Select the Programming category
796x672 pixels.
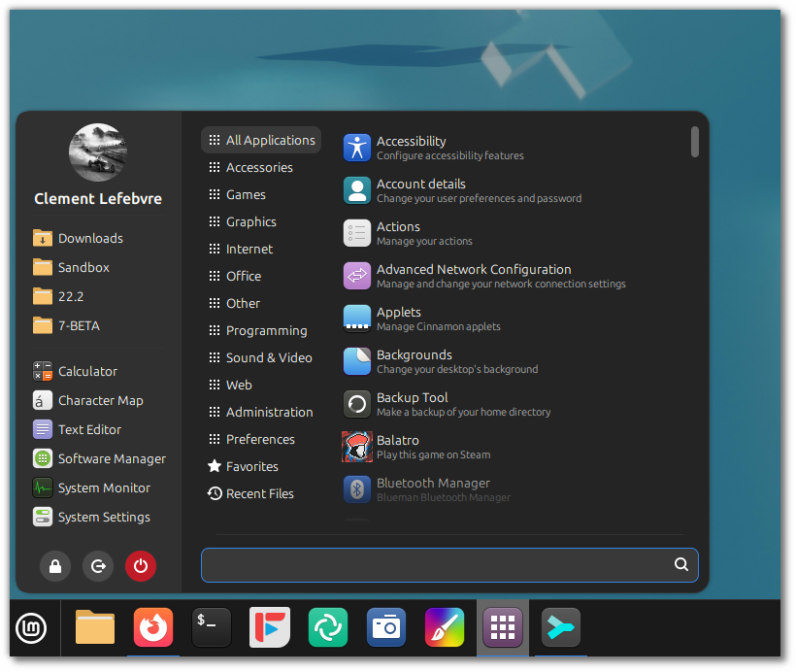[267, 330]
